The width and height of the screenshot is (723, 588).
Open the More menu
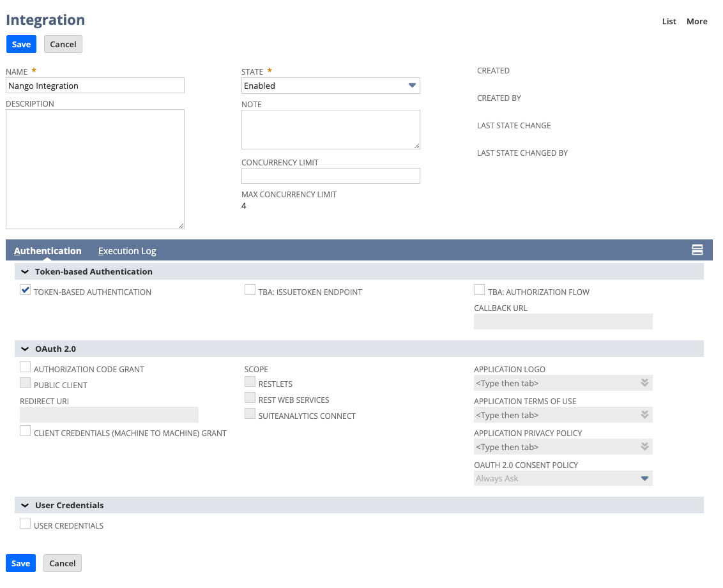(697, 21)
